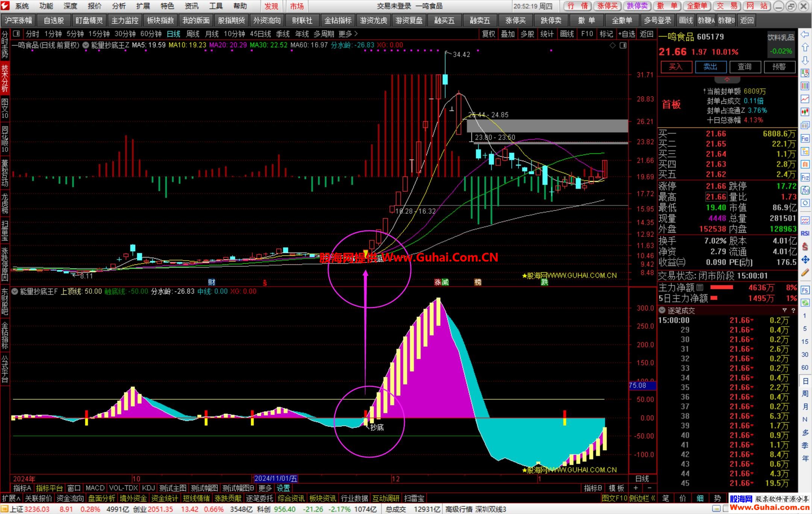This screenshot has height=514, width=812.
Task: Collapse the order info panel chevron
Action: coord(727,80)
